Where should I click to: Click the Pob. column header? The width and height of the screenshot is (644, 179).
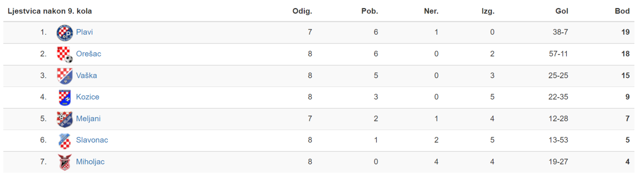pyautogui.click(x=370, y=11)
